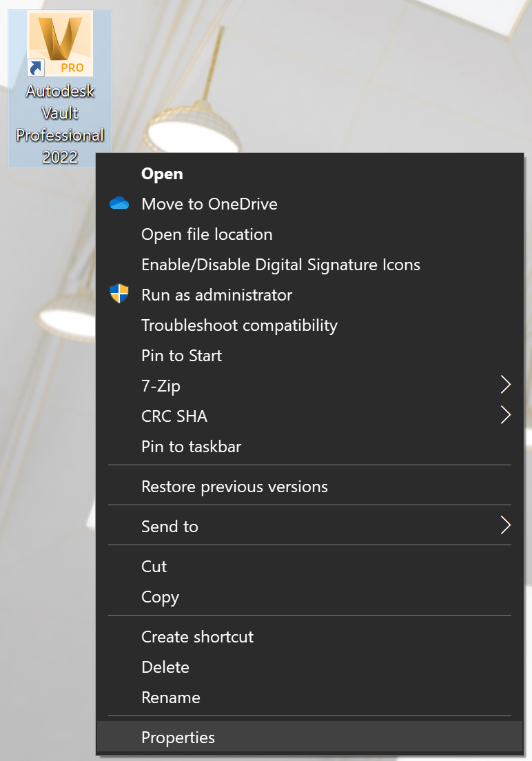Pin the Vault shortcut to Start

click(181, 356)
